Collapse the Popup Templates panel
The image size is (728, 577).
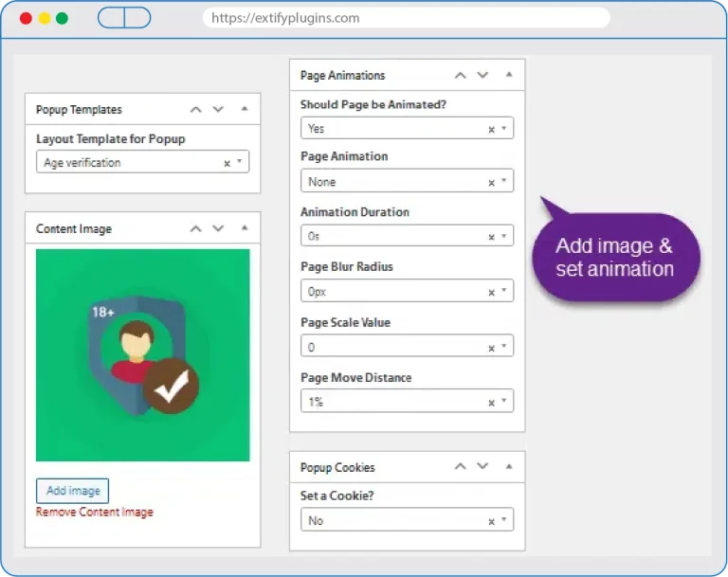[x=245, y=110]
